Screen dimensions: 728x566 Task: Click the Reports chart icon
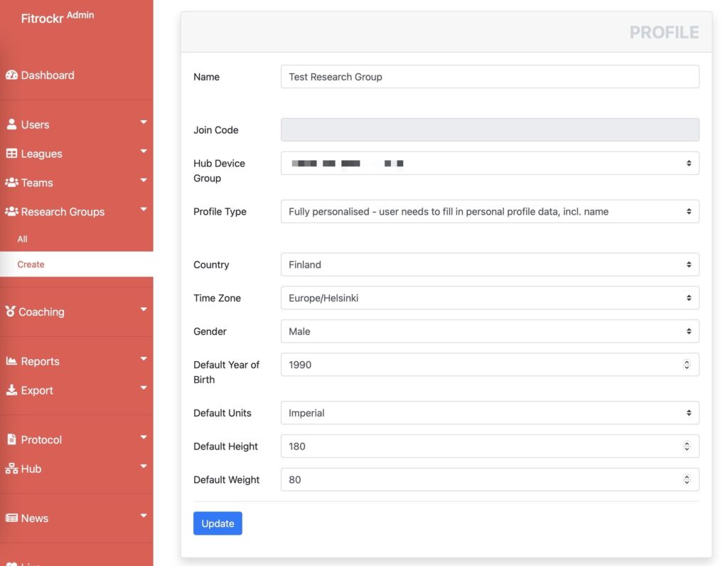[11, 361]
